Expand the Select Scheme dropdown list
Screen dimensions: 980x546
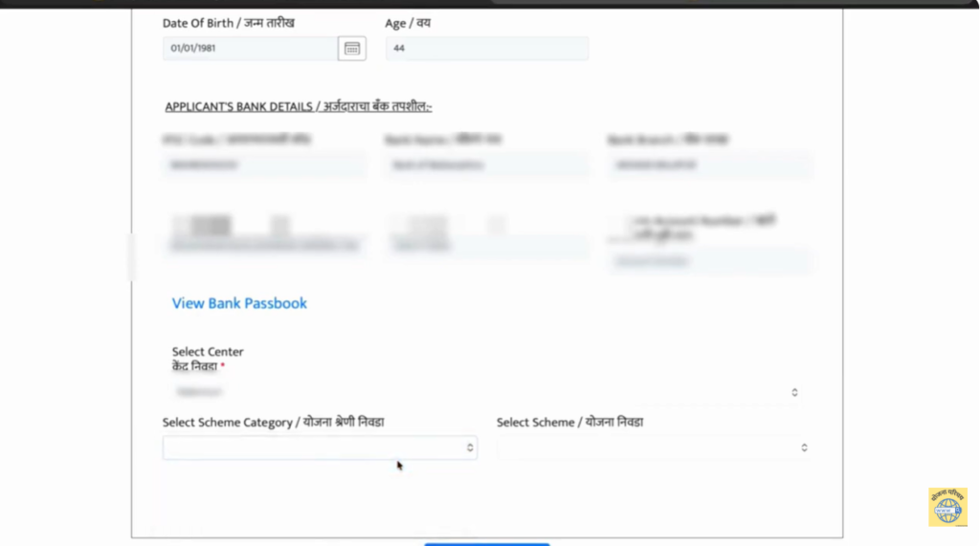[x=651, y=448]
